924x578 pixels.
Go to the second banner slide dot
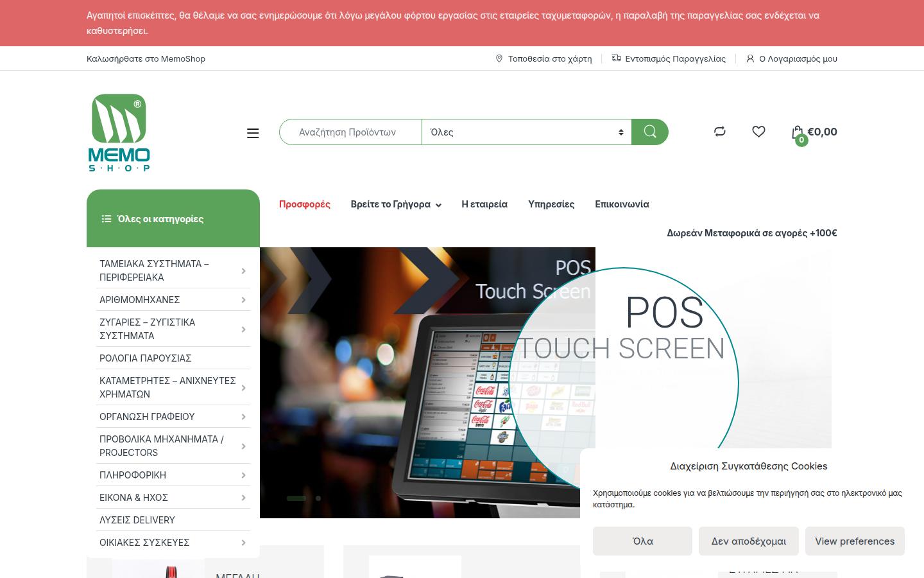pos(318,498)
